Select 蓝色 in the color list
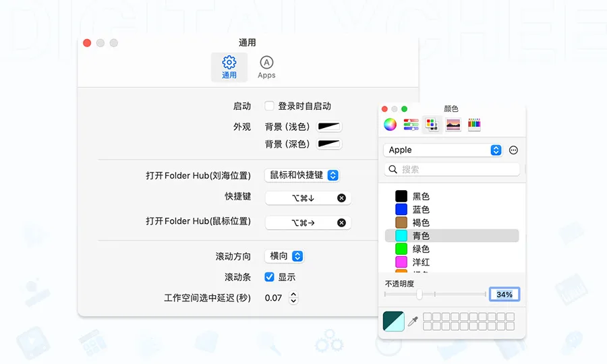 [421, 210]
